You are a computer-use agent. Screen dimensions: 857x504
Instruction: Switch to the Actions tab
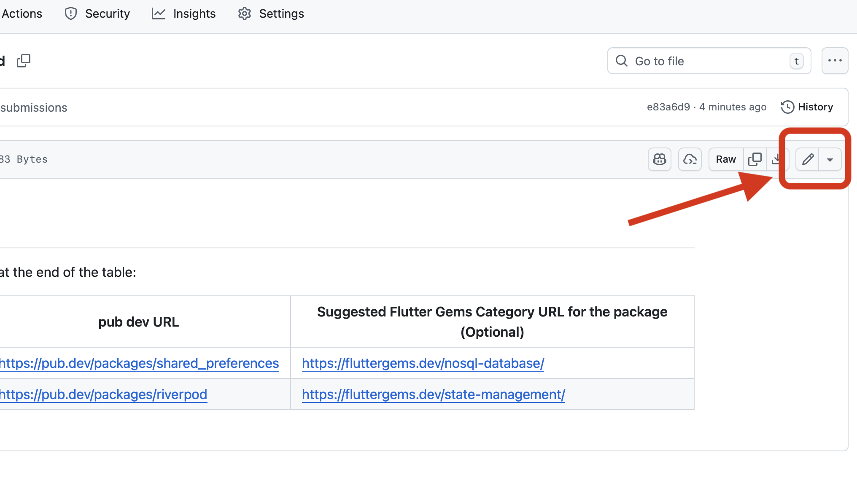click(21, 13)
